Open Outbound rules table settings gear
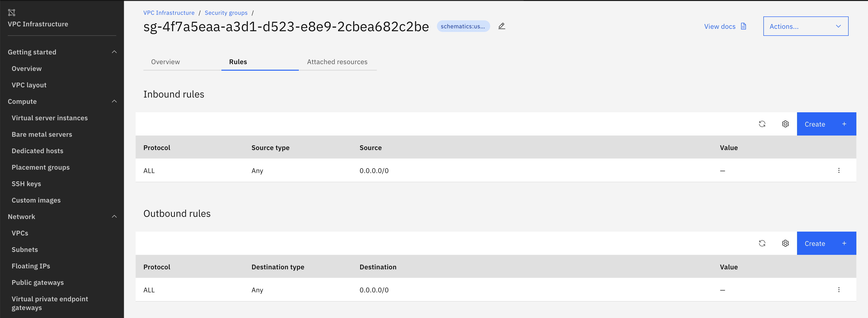This screenshot has height=318, width=868. tap(785, 243)
